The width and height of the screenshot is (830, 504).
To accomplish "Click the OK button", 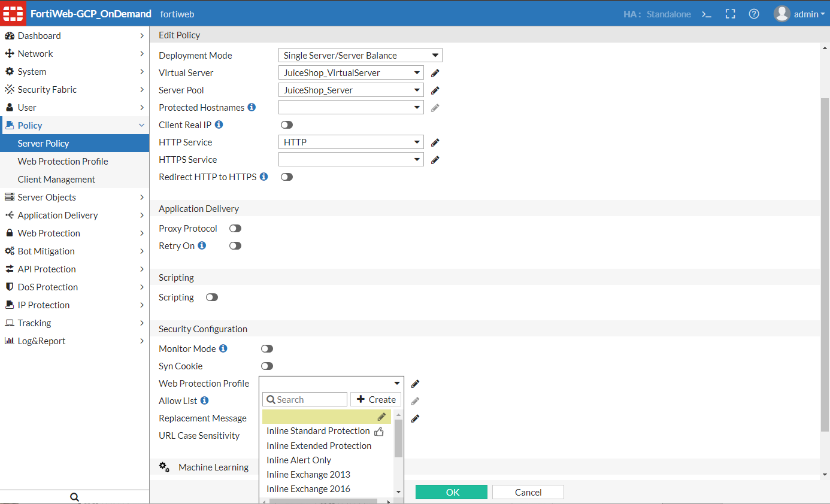I will 452,492.
